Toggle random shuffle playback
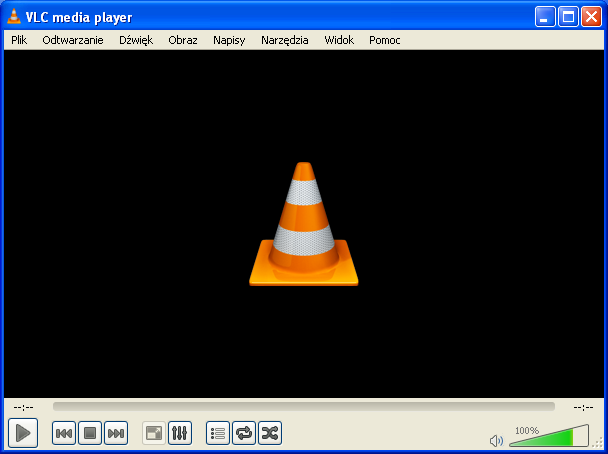 pyautogui.click(x=270, y=433)
